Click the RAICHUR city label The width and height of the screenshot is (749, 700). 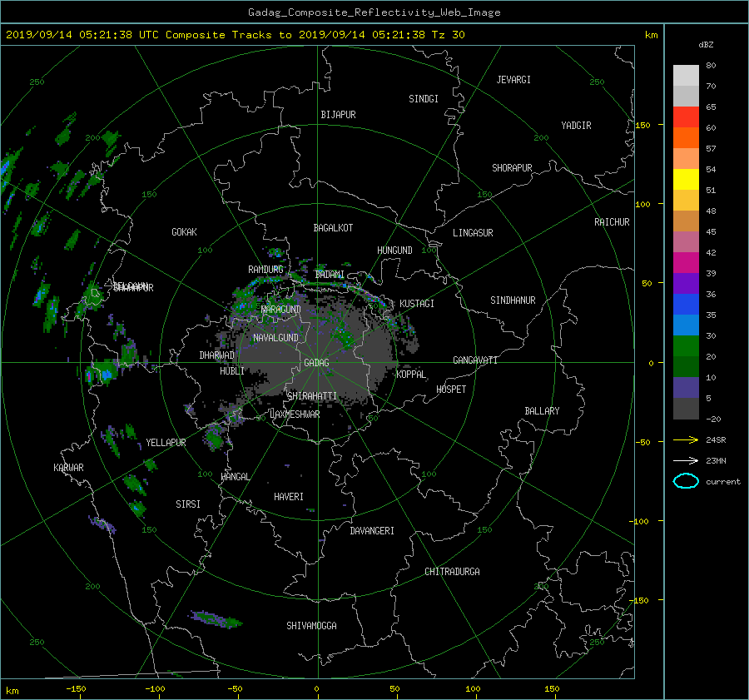click(612, 222)
